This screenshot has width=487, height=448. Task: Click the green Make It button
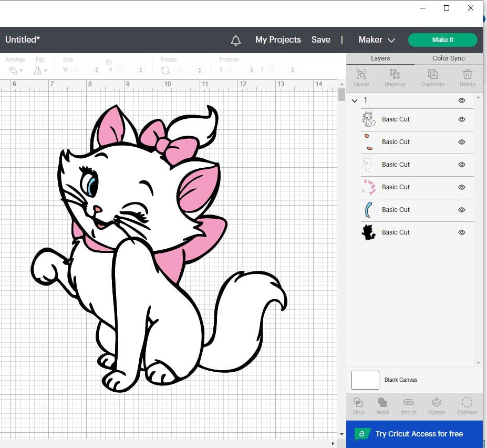pos(442,40)
